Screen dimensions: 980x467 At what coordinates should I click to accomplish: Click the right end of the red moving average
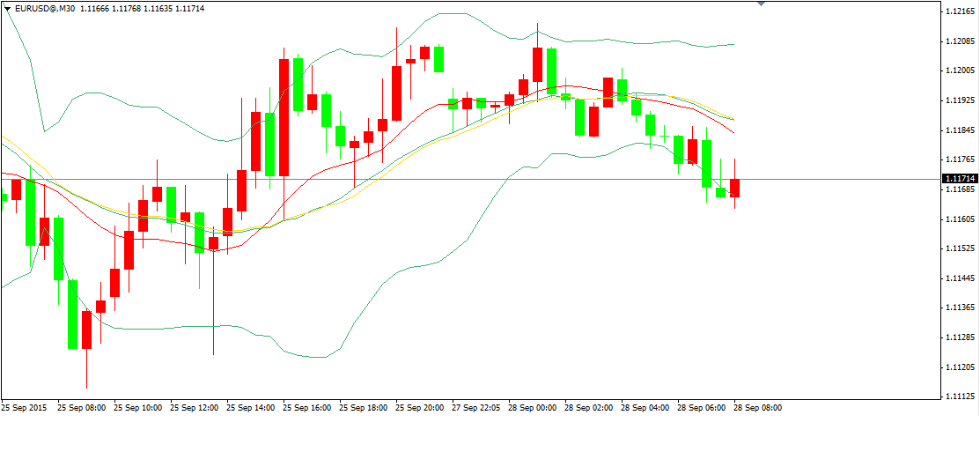point(733,133)
